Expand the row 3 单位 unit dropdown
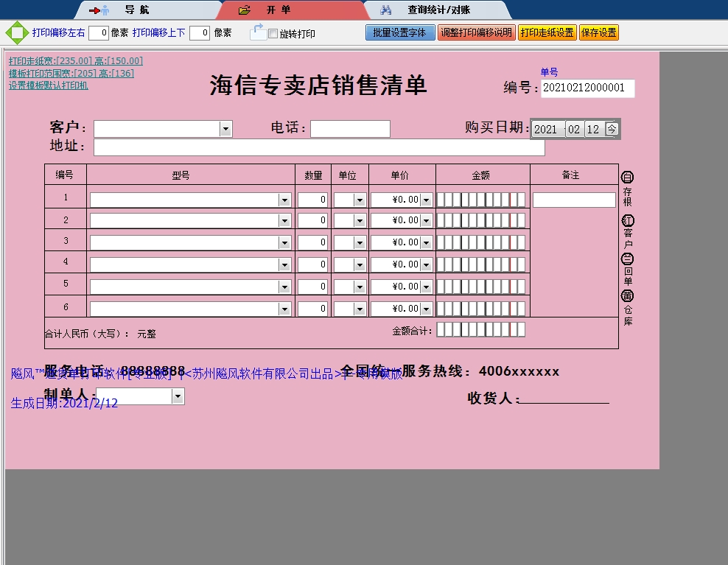 pyautogui.click(x=360, y=242)
